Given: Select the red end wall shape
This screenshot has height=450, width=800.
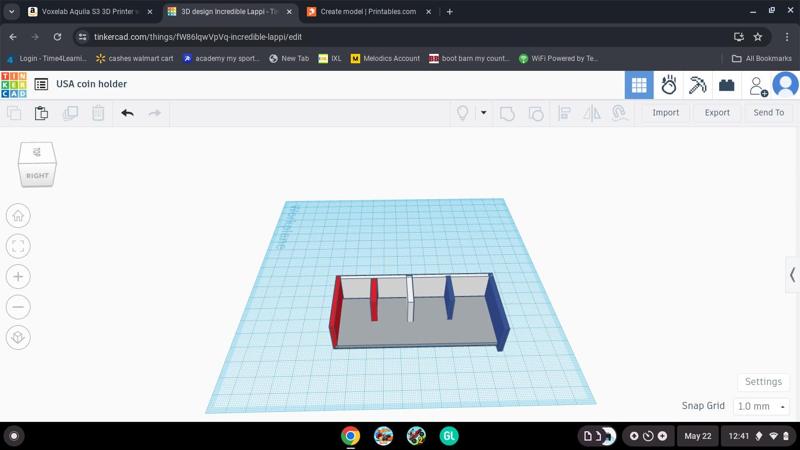Looking at the screenshot, I should pos(335,314).
